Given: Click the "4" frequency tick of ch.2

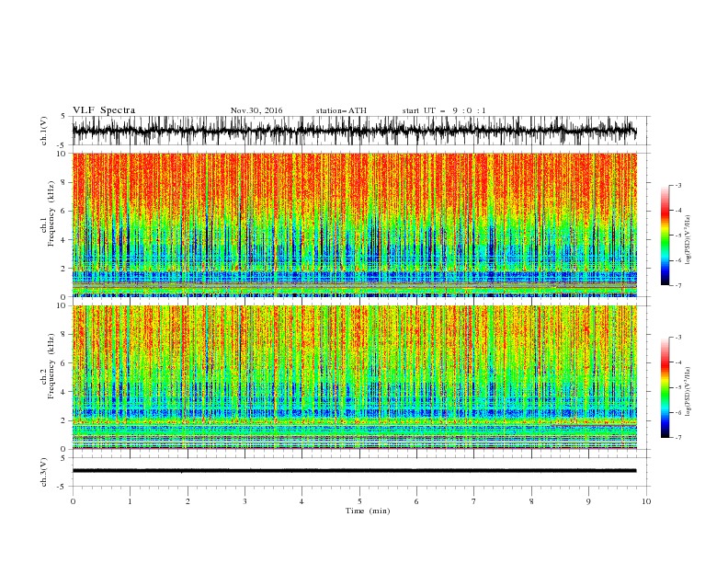Looking at the screenshot, I should click(64, 392).
